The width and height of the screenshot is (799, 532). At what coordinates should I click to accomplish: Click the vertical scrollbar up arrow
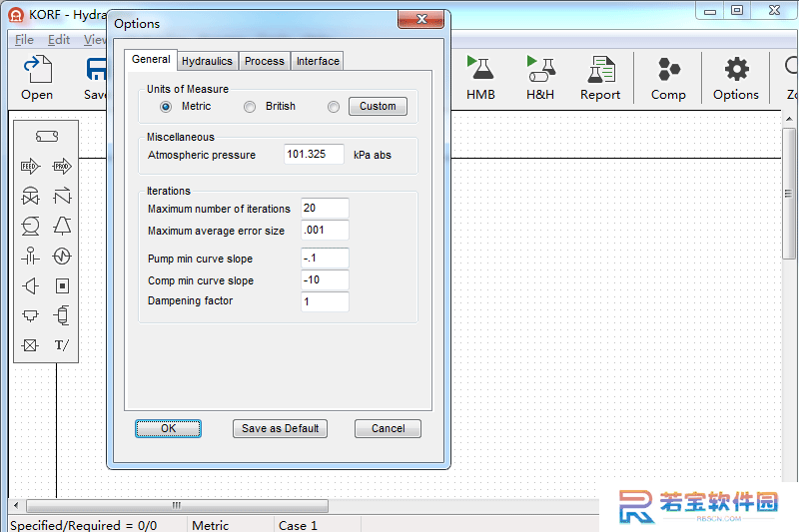789,119
